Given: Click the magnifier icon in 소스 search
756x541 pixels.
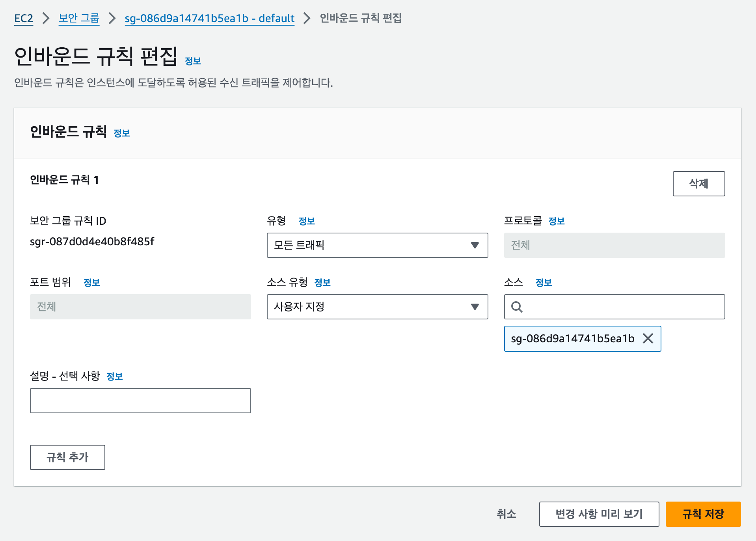Looking at the screenshot, I should click(517, 307).
